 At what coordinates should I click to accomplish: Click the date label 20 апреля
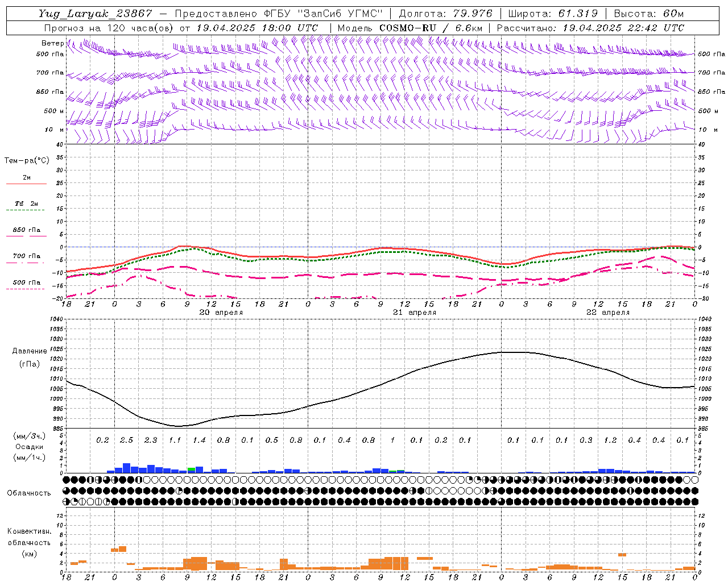coord(221,313)
